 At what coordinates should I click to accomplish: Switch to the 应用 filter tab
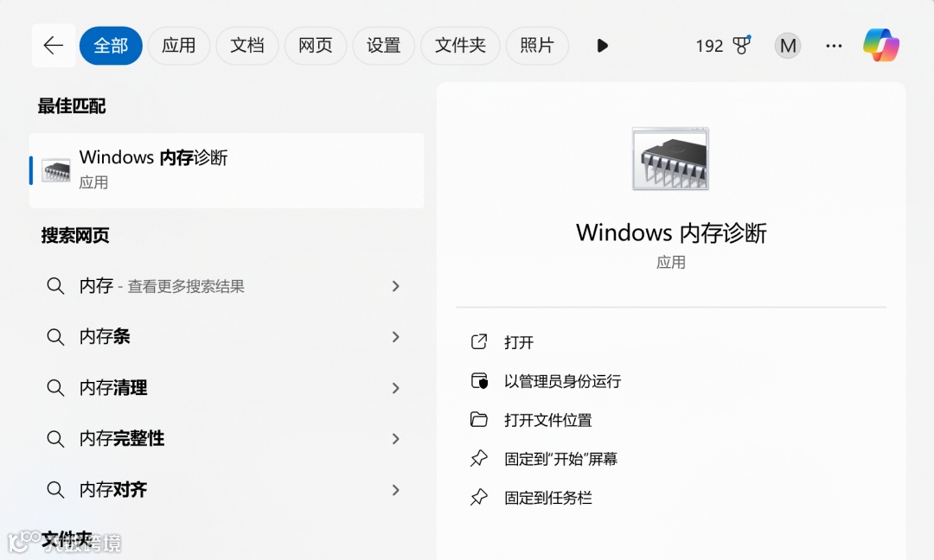point(179,45)
